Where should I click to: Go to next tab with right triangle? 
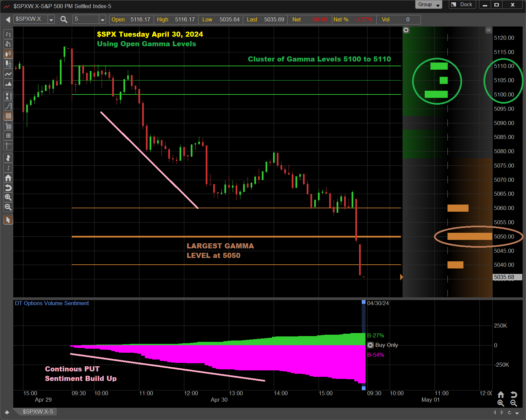coord(502,413)
